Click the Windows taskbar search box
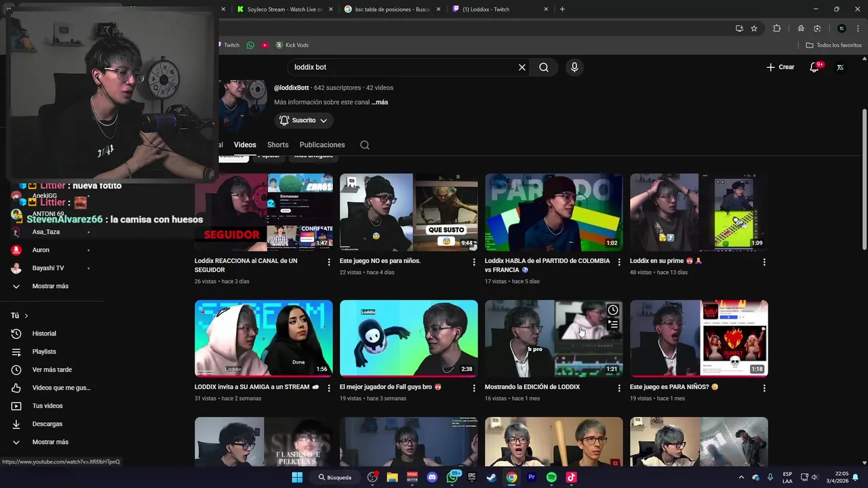 (336, 477)
